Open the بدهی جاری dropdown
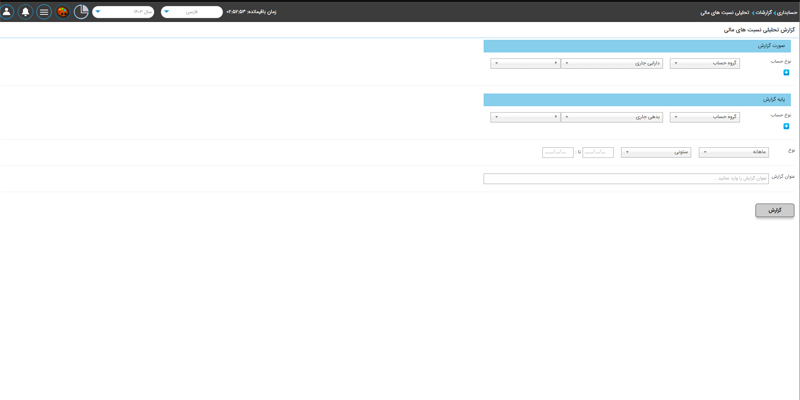Screen dimensions: 800x400 612,117
